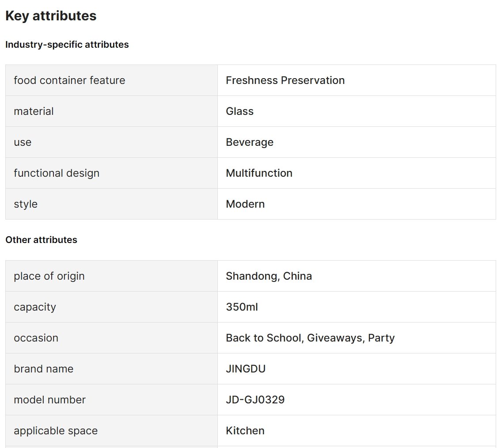Image resolution: width=497 pixels, height=448 pixels.
Task: Select model number JD-GJ0329
Action: click(255, 400)
